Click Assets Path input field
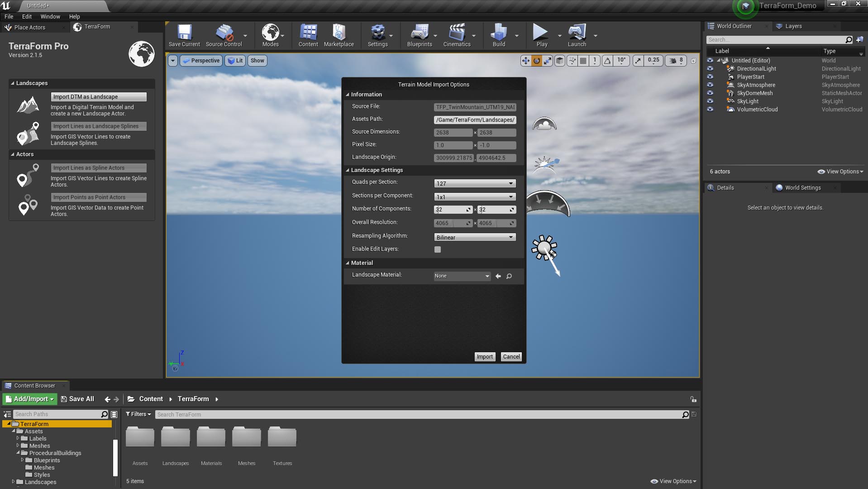Image resolution: width=868 pixels, height=489 pixels. tap(475, 120)
